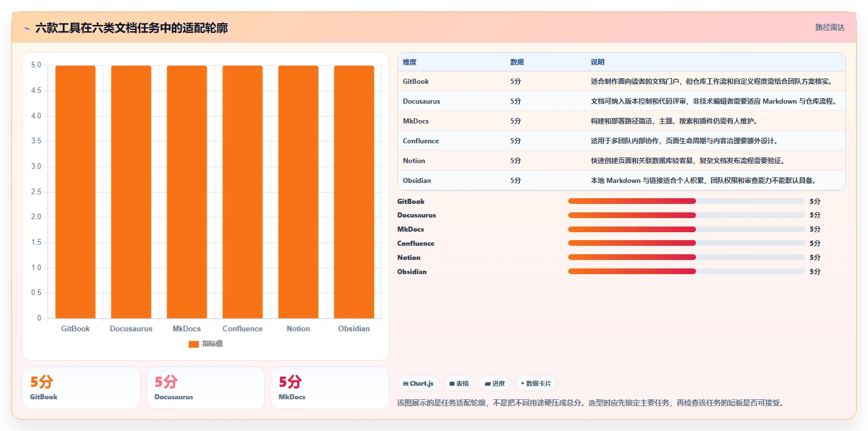
Task: Click the 数据卡片 tag chip
Action: coord(536,383)
